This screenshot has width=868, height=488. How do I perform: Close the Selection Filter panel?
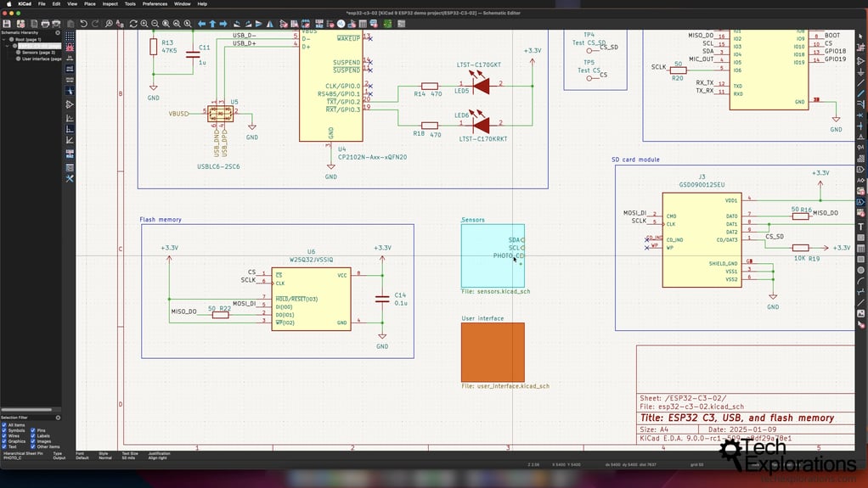pos(58,418)
